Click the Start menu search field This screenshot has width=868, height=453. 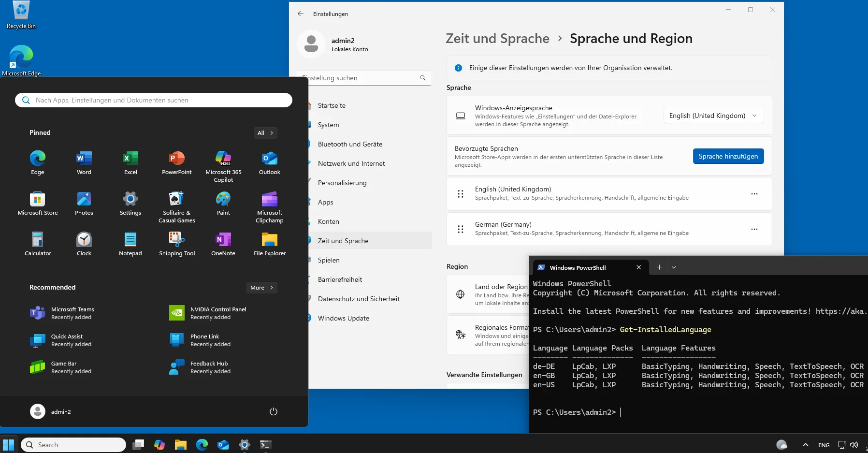(x=154, y=100)
